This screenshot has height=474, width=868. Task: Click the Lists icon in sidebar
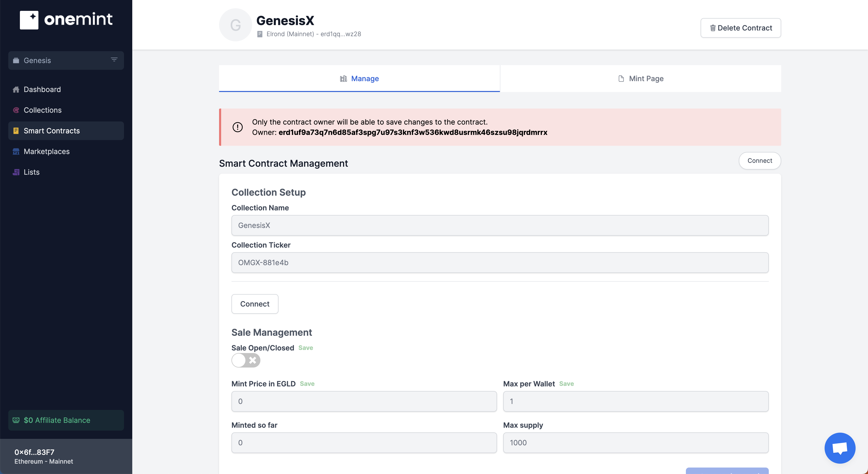16,172
